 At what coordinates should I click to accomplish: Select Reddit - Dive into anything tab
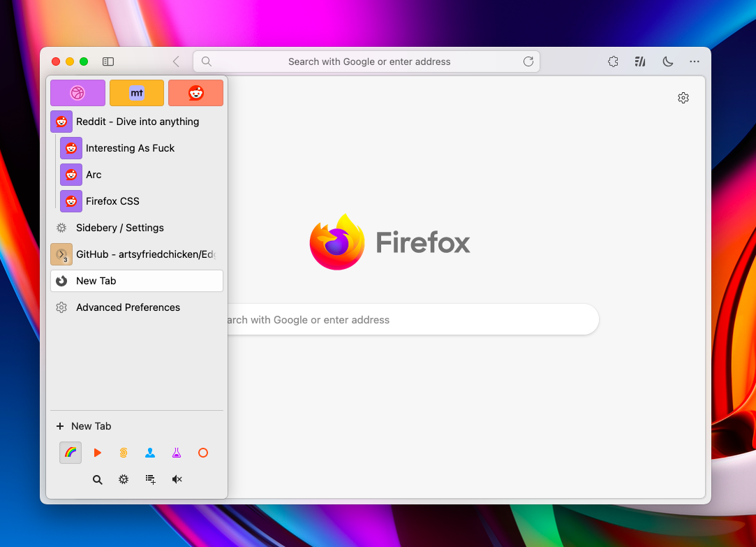click(x=137, y=122)
